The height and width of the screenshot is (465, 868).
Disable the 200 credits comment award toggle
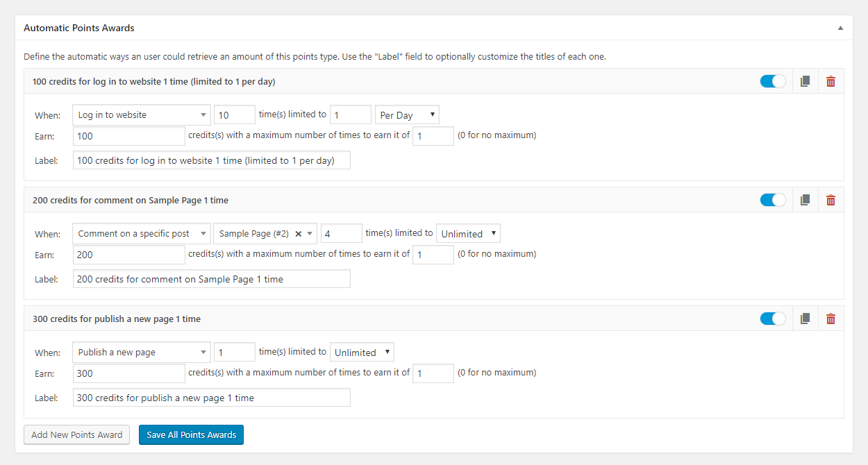click(x=773, y=200)
